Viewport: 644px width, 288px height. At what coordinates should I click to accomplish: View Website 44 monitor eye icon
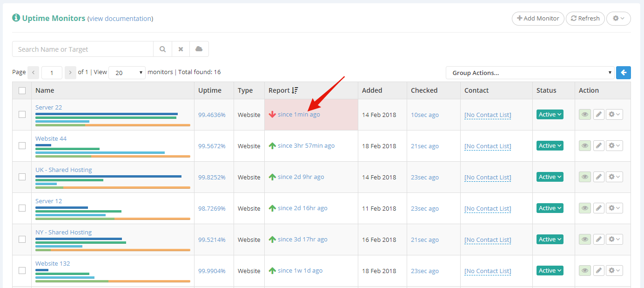(585, 146)
